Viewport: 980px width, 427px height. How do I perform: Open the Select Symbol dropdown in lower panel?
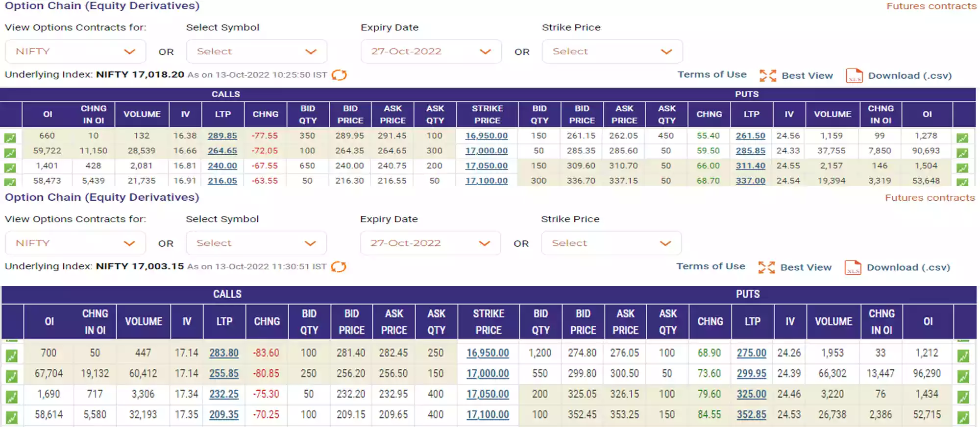256,243
